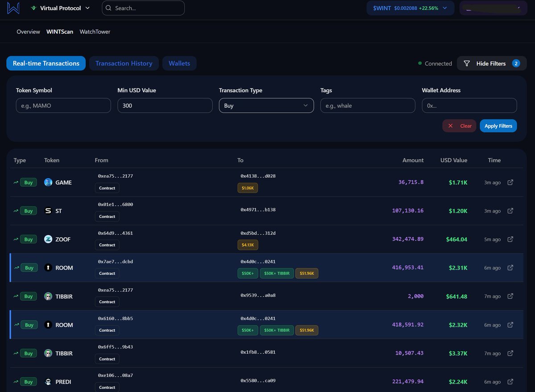The width and height of the screenshot is (535, 392).
Task: Switch to the Wallets tab
Action: pos(179,63)
